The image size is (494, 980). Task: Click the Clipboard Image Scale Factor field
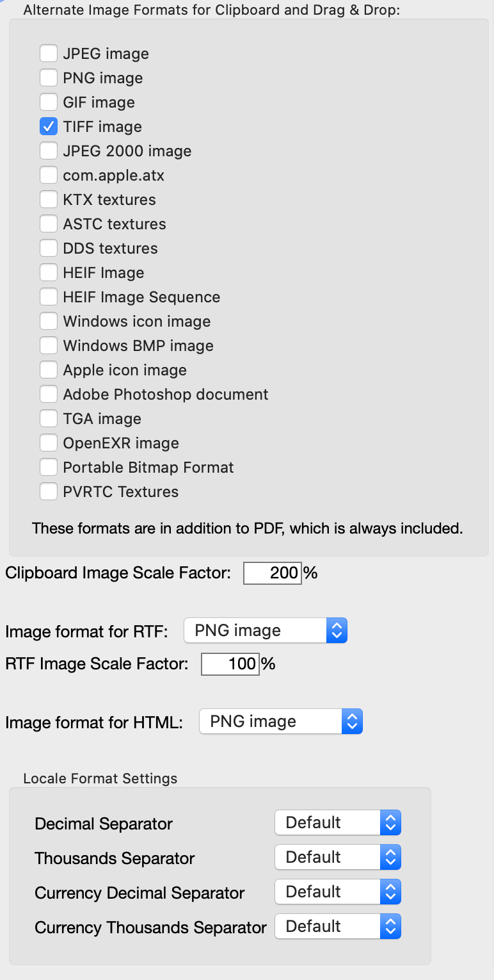[272, 573]
